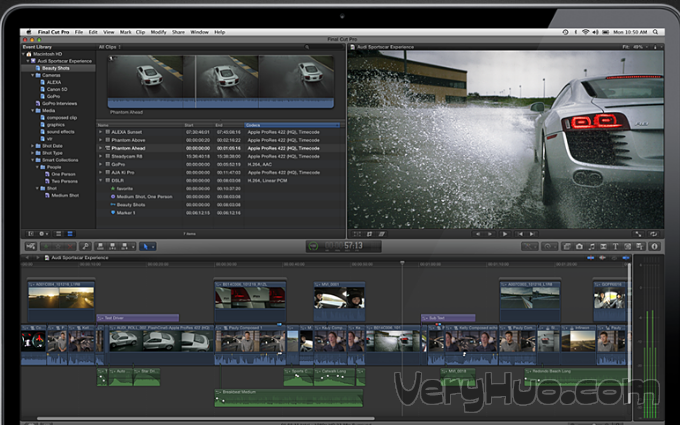Expand the Shot Date folder
This screenshot has width=680, height=425.
tap(33, 146)
